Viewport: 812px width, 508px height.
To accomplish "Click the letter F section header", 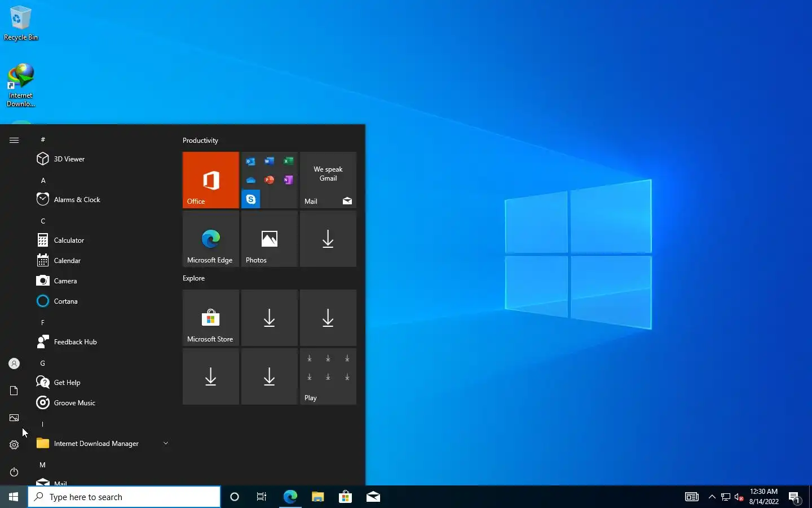I will click(43, 323).
